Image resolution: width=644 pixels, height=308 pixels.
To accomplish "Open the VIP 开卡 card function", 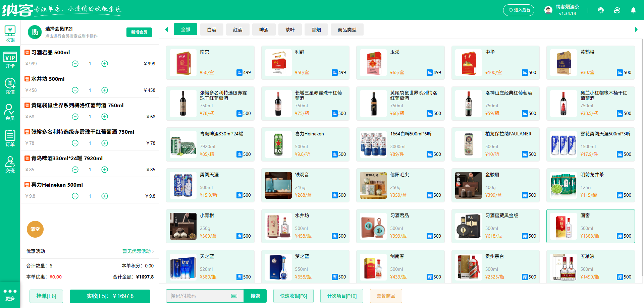I will [x=10, y=60].
